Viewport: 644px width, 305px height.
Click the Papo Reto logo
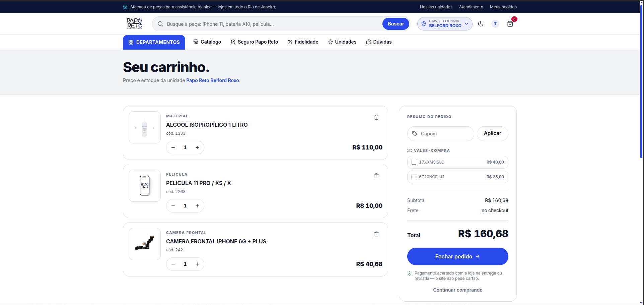134,23
